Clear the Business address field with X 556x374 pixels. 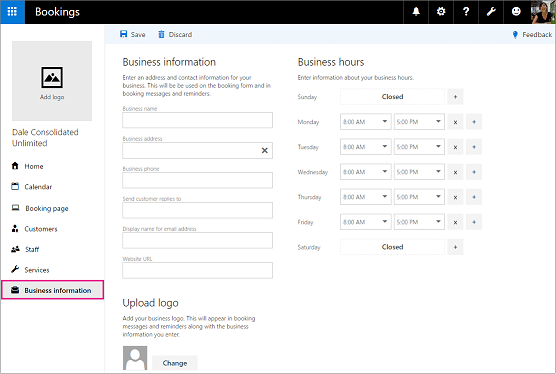coord(265,150)
